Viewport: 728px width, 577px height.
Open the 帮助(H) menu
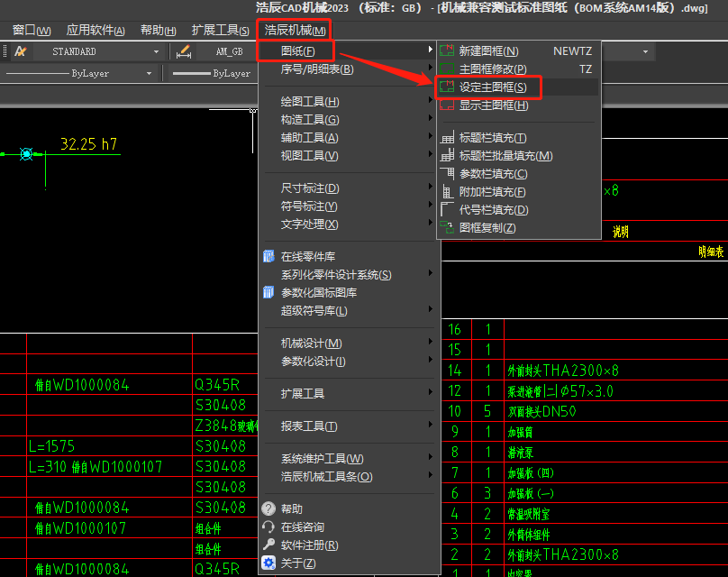point(159,30)
